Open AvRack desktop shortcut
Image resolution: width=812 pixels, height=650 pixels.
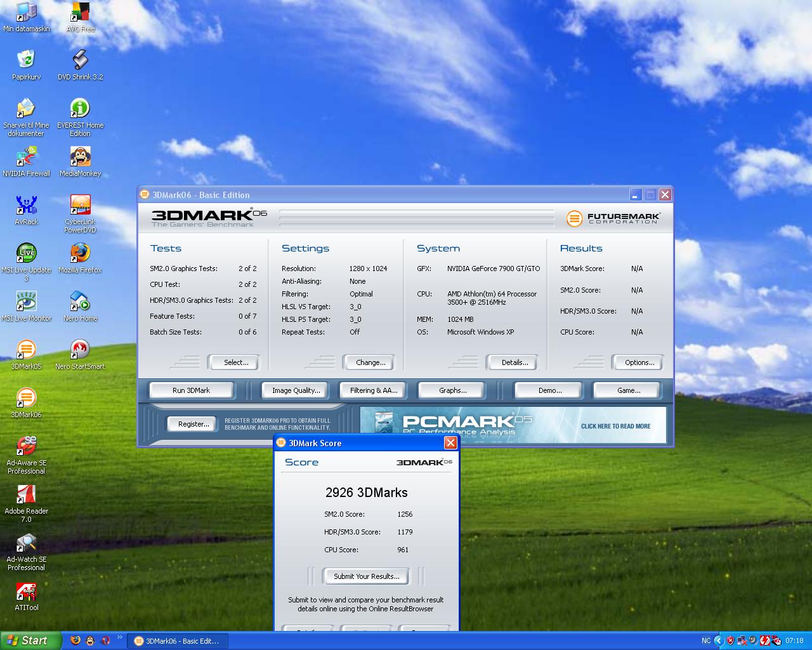pos(26,209)
